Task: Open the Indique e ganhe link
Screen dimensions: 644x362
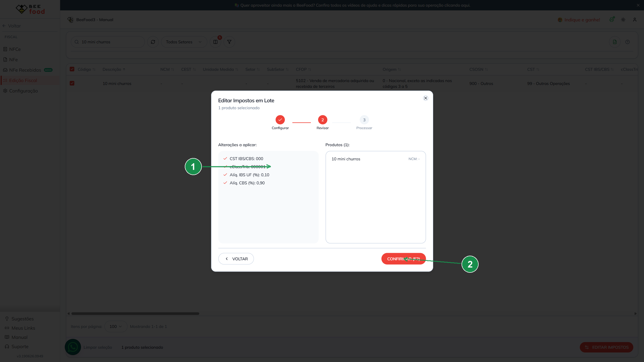Action: (579, 20)
